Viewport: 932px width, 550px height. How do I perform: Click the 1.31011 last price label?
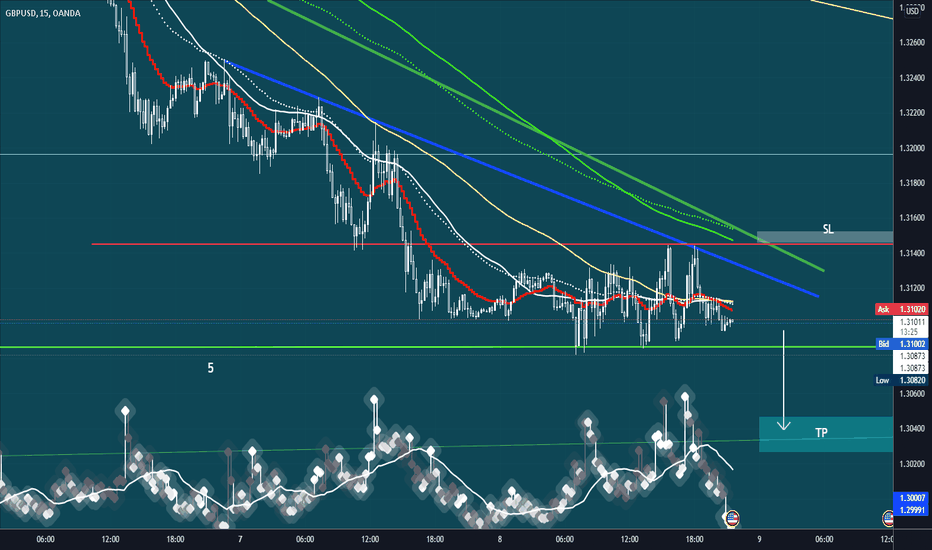click(x=912, y=322)
